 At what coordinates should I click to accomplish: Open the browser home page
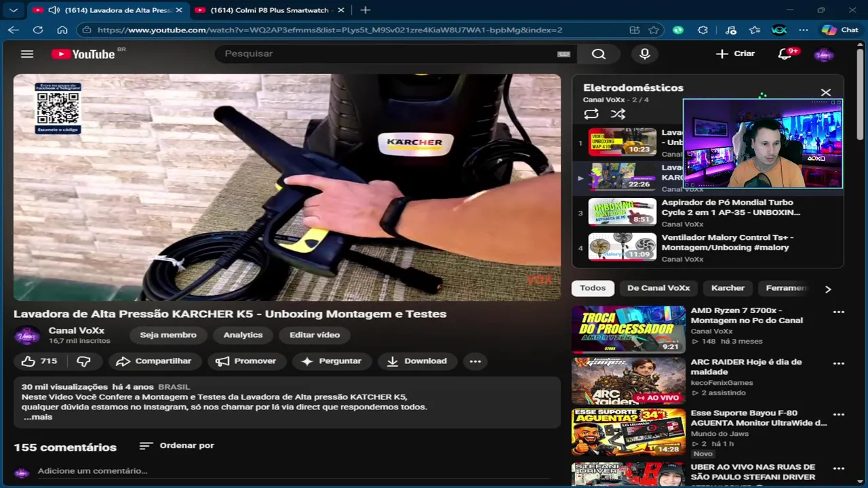62,30
